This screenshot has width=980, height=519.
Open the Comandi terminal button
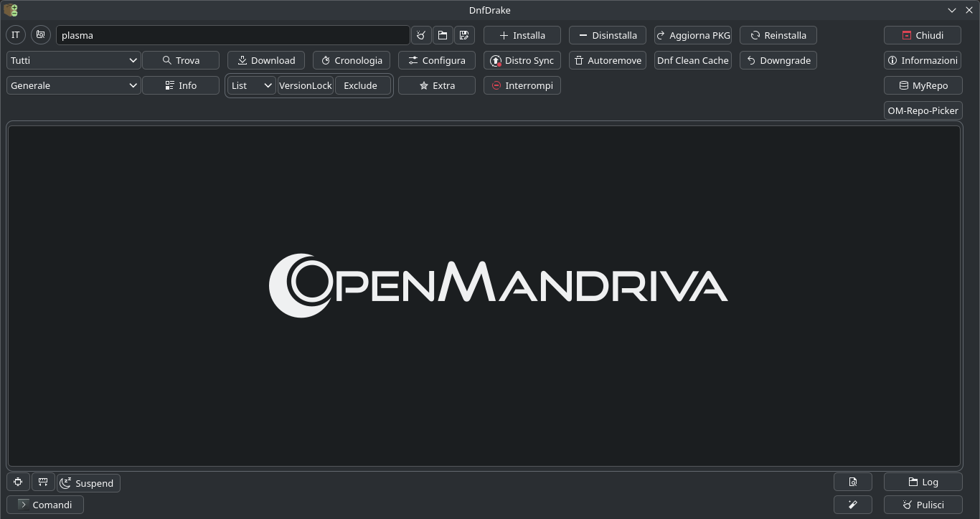click(x=45, y=505)
